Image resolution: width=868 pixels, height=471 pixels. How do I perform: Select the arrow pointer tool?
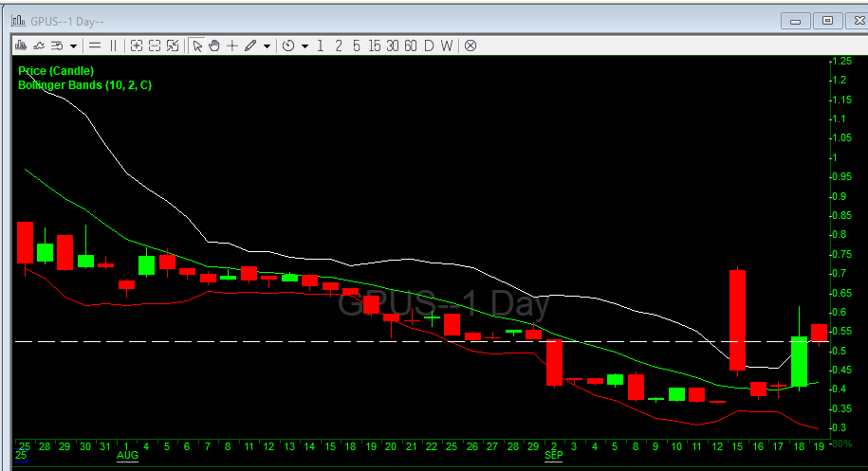[197, 45]
